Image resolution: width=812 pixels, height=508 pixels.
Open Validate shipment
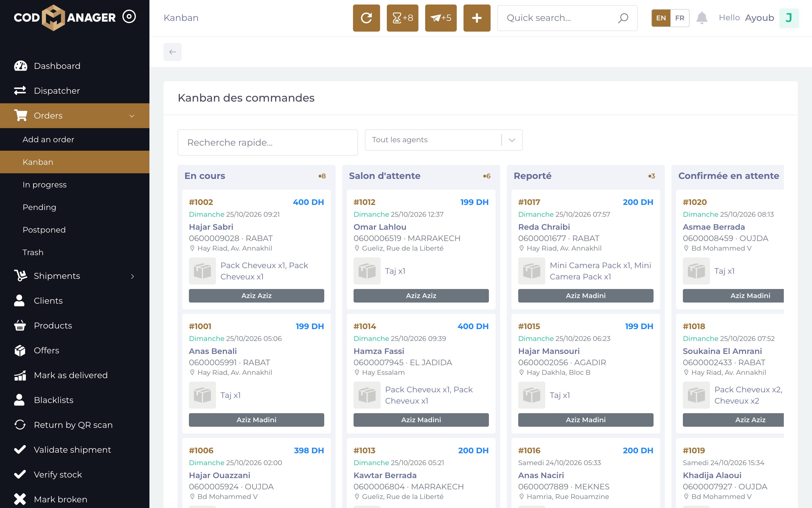click(74, 450)
